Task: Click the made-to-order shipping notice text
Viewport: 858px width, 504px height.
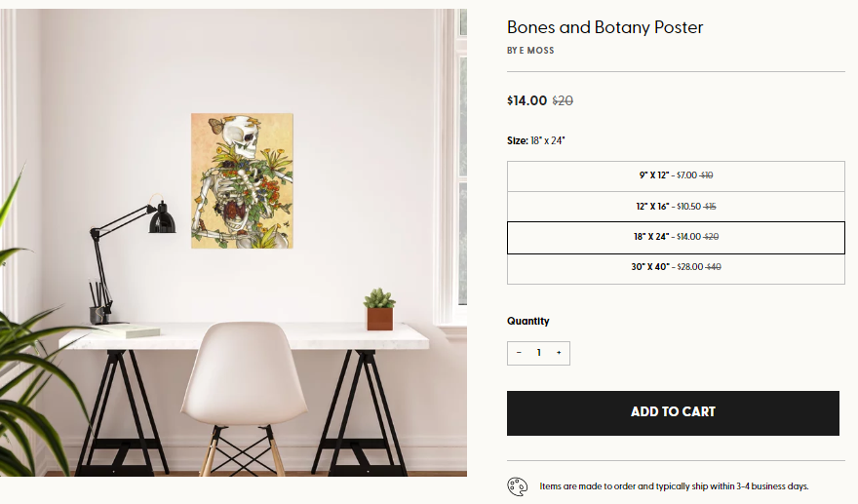Action: click(674, 486)
